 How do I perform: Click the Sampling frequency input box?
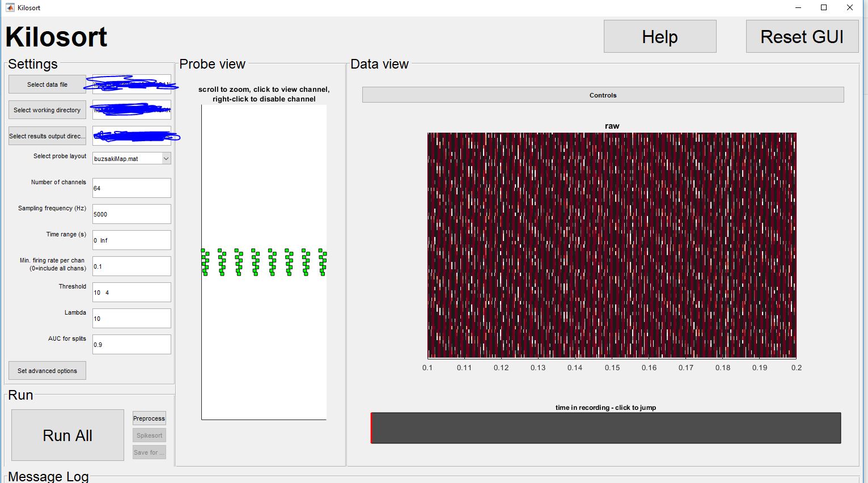point(131,214)
